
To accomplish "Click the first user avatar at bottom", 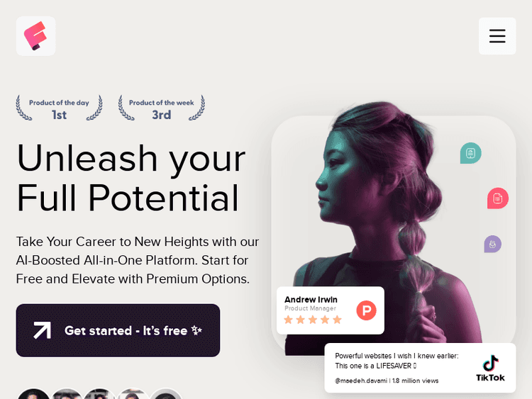I will pyautogui.click(x=33, y=395).
